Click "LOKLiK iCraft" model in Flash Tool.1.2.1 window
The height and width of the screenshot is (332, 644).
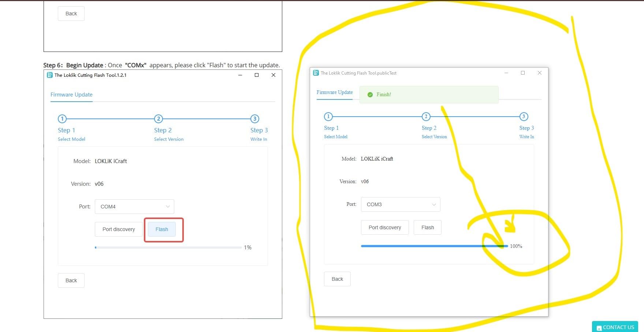click(111, 161)
